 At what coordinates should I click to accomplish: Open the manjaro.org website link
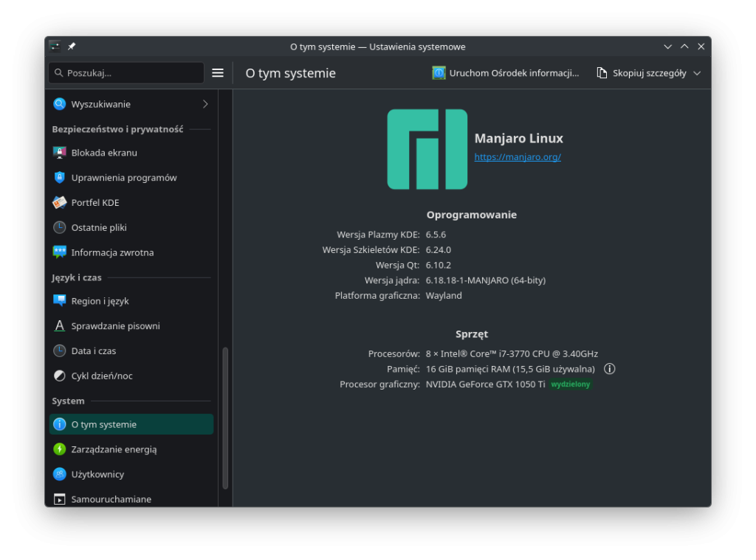[x=518, y=157]
